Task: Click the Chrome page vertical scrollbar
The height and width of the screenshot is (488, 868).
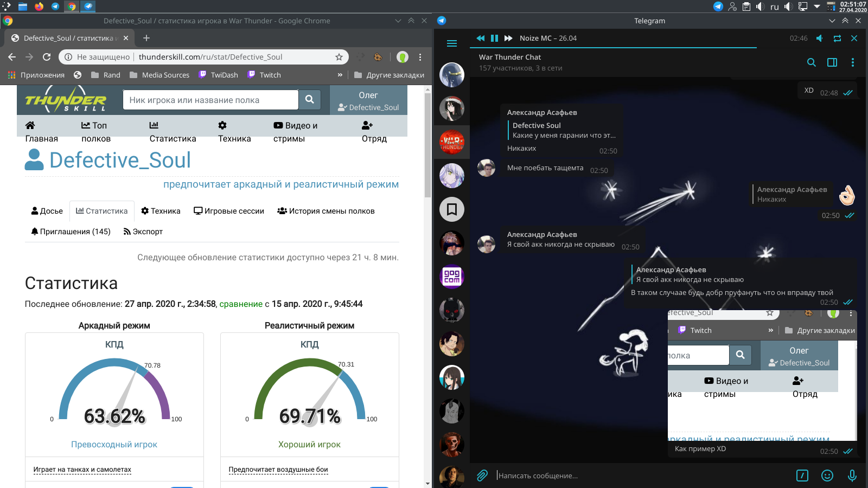Action: [427, 145]
